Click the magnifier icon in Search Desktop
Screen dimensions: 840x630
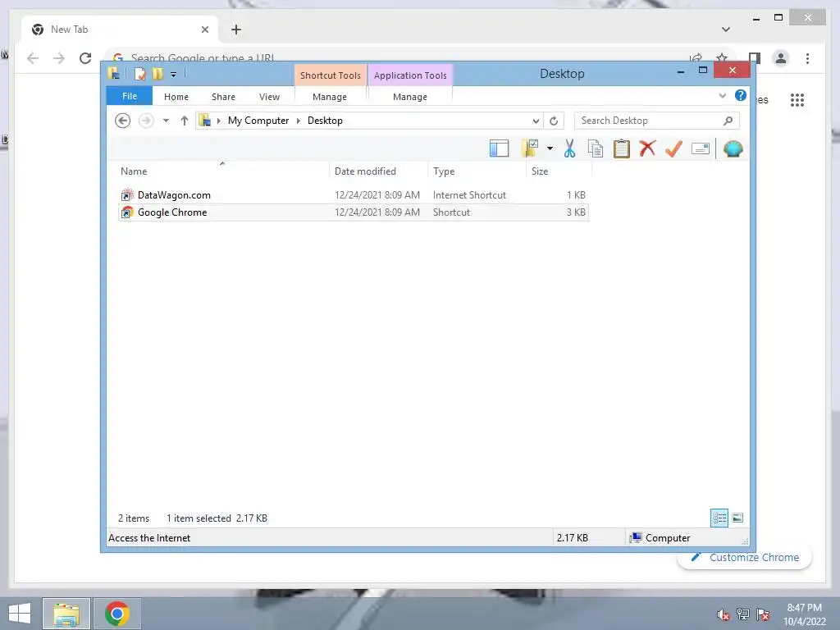(x=728, y=121)
